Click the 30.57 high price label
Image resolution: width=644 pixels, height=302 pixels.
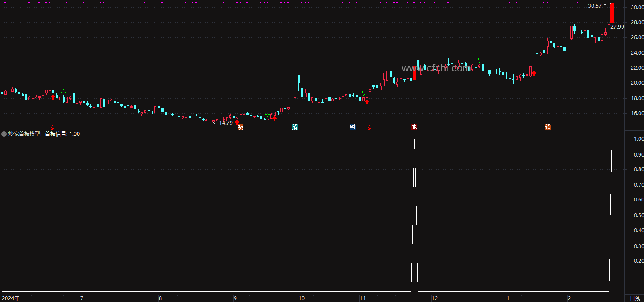(x=595, y=6)
